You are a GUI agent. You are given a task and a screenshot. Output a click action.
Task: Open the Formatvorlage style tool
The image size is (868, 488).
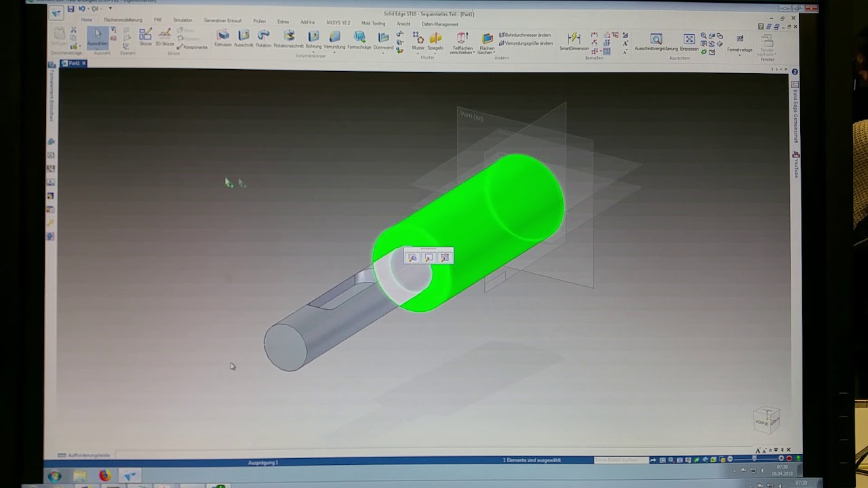tap(740, 43)
